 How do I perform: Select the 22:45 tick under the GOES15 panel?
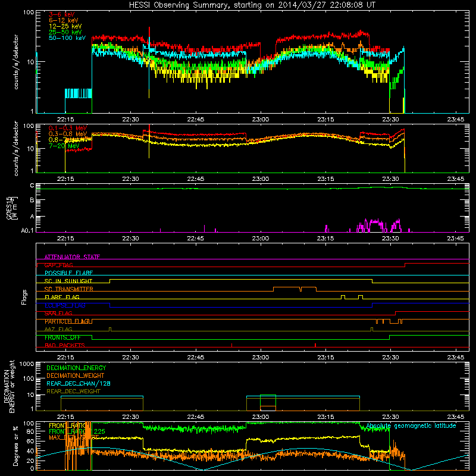pyautogui.click(x=196, y=239)
